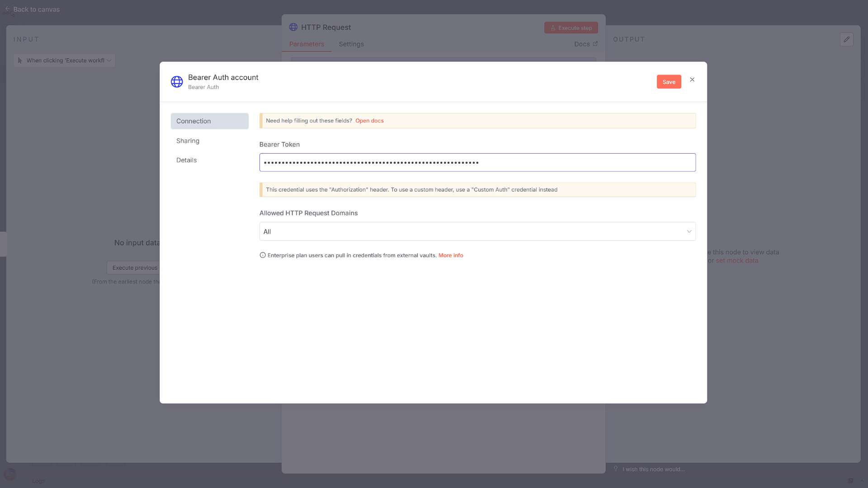
Task: Click the back arrow beside Back to canvas
Action: click(7, 8)
